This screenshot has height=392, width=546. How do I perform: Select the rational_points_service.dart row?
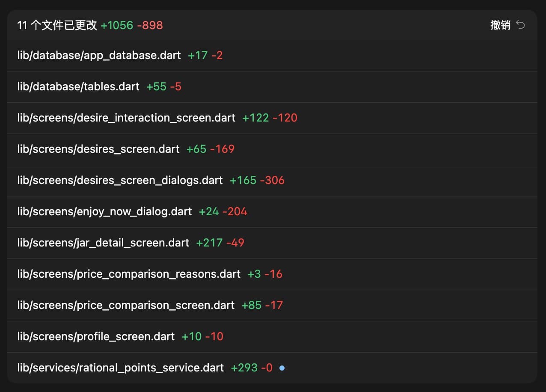120,368
